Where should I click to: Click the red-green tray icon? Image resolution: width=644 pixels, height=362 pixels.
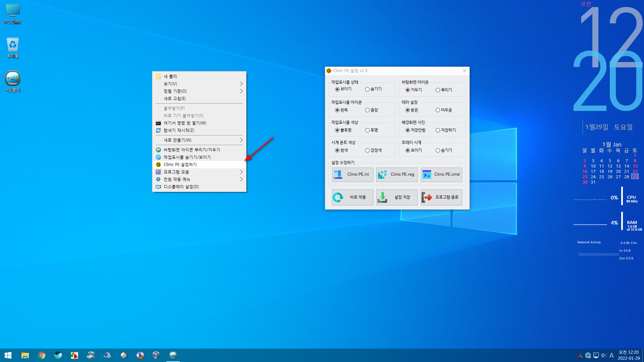[x=580, y=355]
